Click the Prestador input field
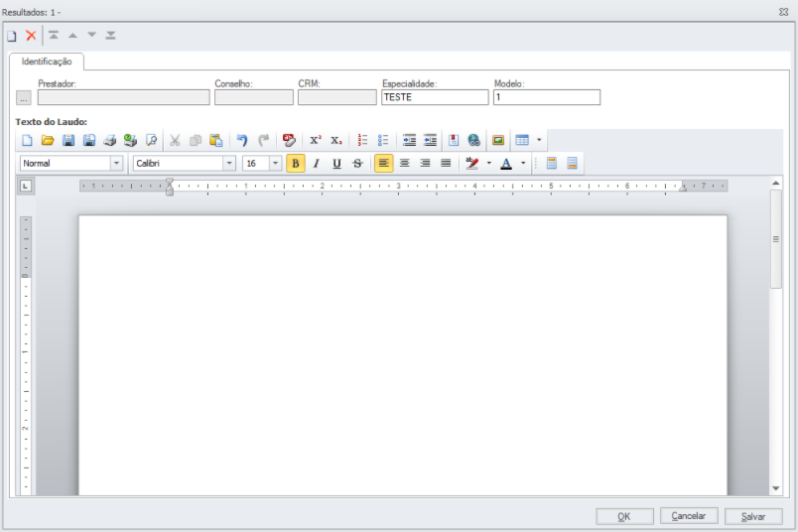 click(124, 97)
